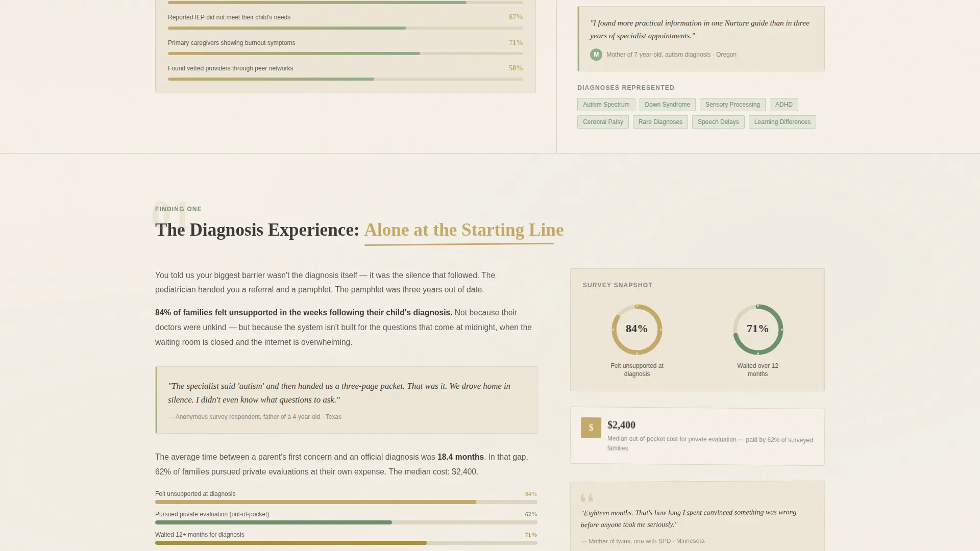Click the dollar sign icon beside $2,400
Screen dimensions: 980x551
(x=591, y=428)
